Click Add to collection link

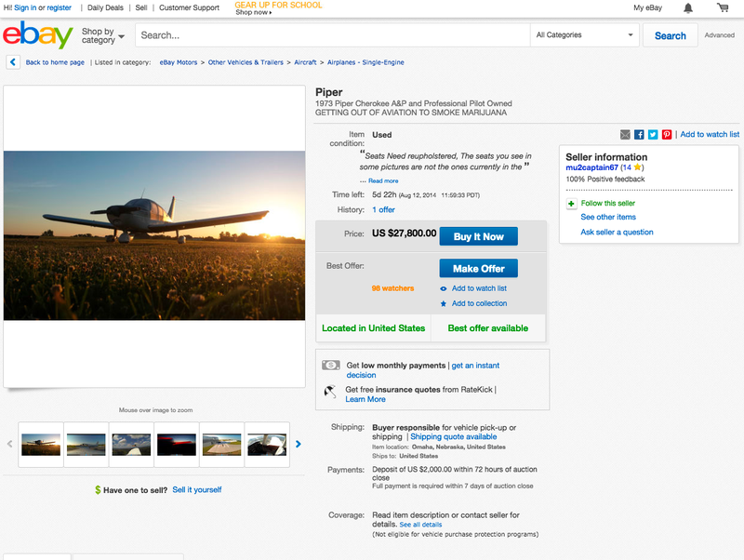479,303
